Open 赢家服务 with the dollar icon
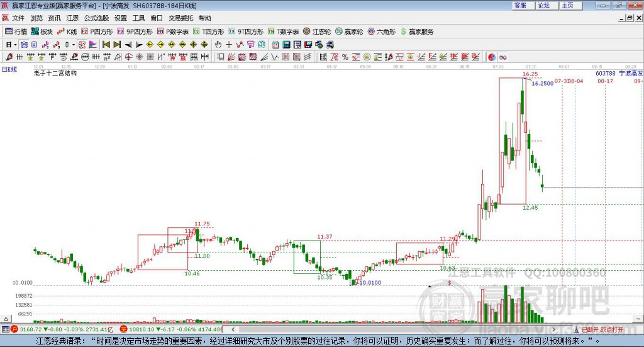This screenshot has width=644, height=347. pyautogui.click(x=417, y=31)
